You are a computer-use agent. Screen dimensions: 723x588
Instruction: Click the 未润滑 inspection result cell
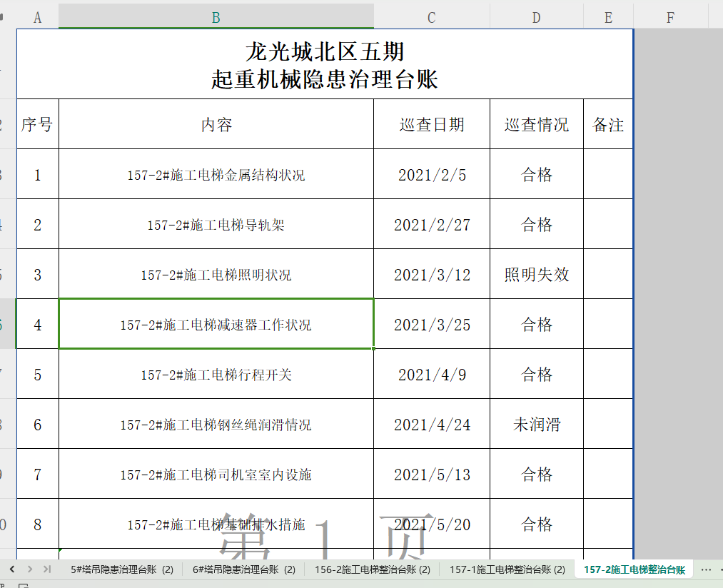coord(536,425)
